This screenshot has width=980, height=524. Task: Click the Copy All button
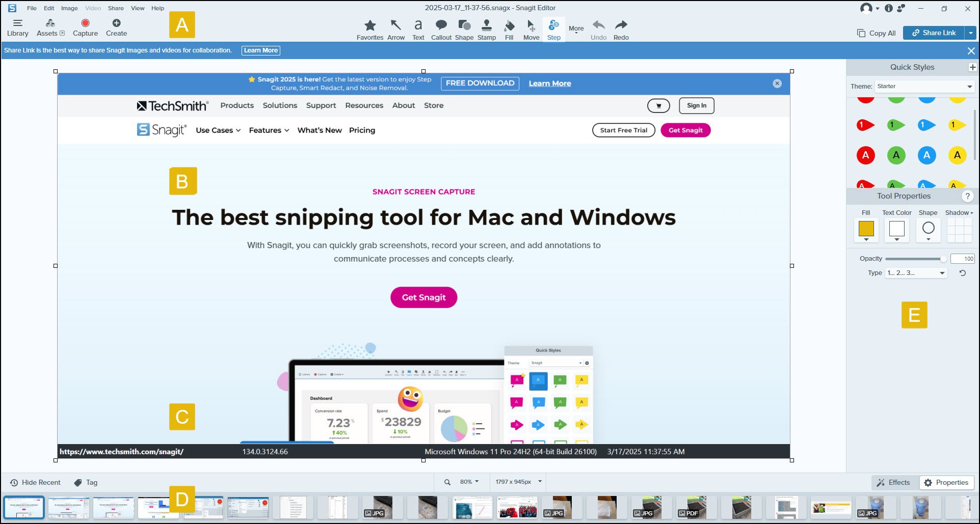[875, 33]
